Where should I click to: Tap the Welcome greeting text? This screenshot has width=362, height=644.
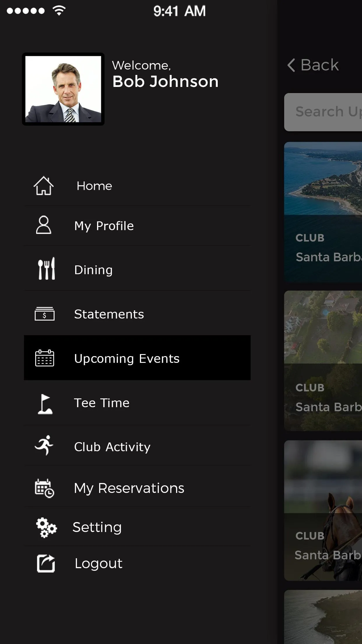pyautogui.click(x=141, y=65)
